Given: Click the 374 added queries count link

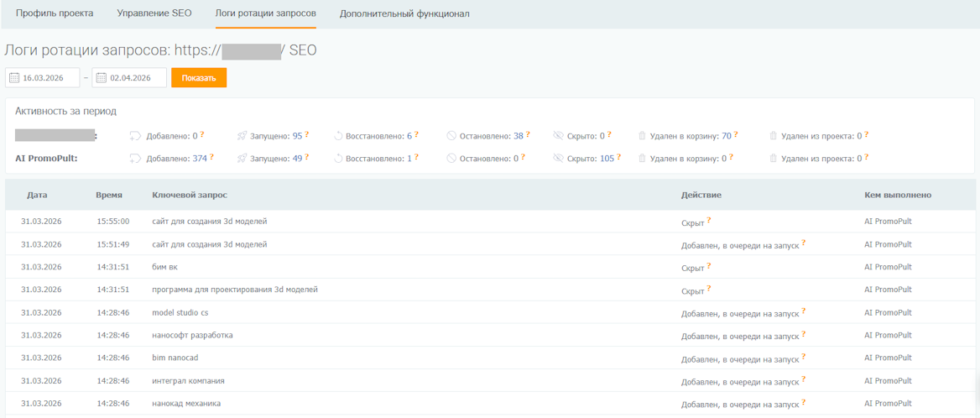Looking at the screenshot, I should 200,158.
